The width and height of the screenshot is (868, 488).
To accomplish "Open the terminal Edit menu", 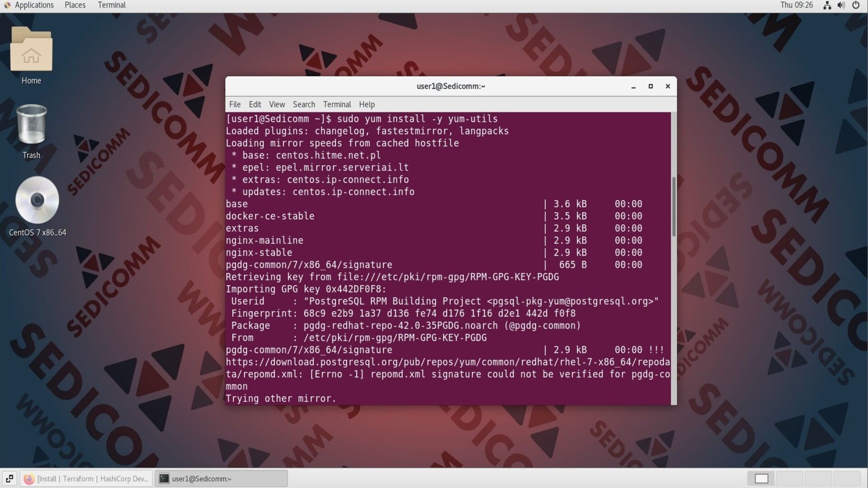I will (255, 104).
